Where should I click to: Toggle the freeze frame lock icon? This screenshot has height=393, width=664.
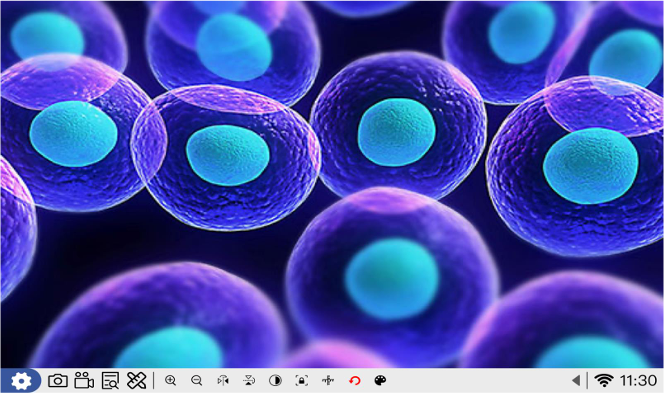pos(302,380)
